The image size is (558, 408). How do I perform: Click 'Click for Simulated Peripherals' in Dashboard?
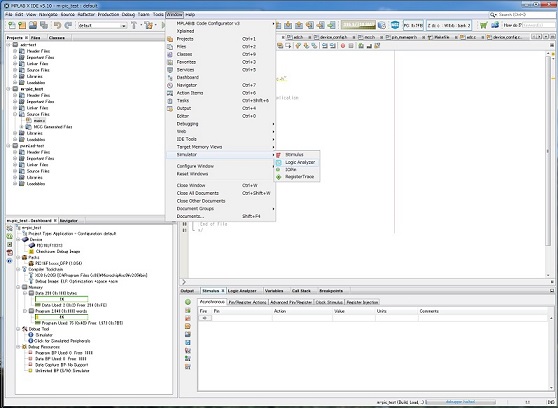(62, 341)
